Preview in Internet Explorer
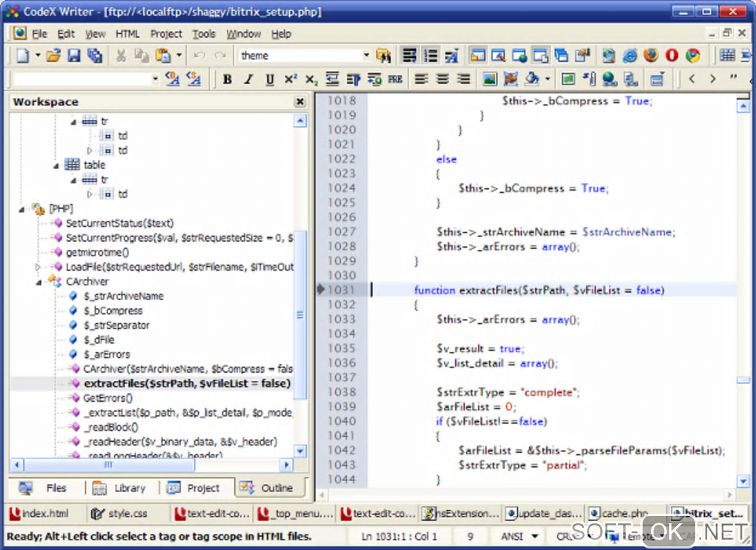The image size is (756, 550). [630, 56]
